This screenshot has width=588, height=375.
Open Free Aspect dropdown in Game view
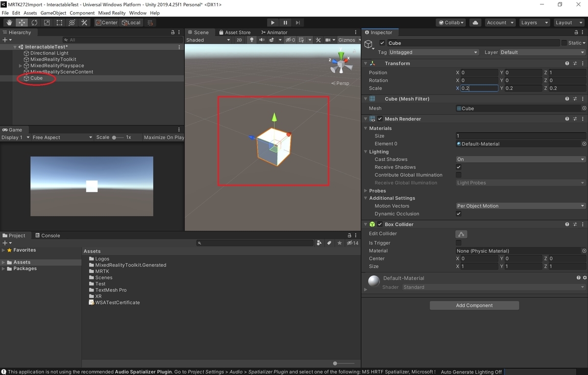62,138
